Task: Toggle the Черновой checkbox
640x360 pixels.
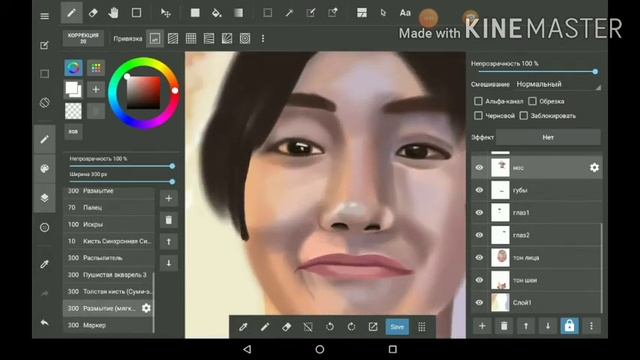Action: coord(478,116)
